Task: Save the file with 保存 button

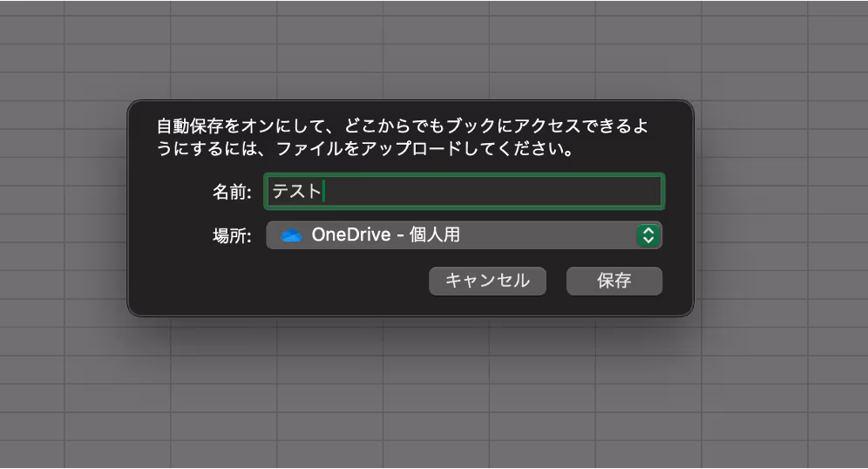Action: point(614,281)
